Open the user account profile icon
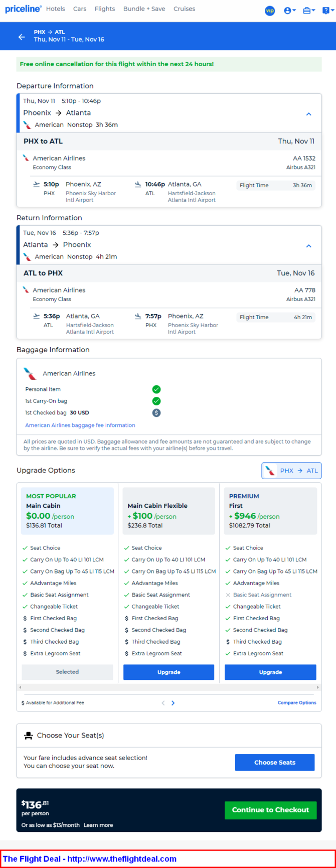The image size is (336, 868). pos(289,11)
